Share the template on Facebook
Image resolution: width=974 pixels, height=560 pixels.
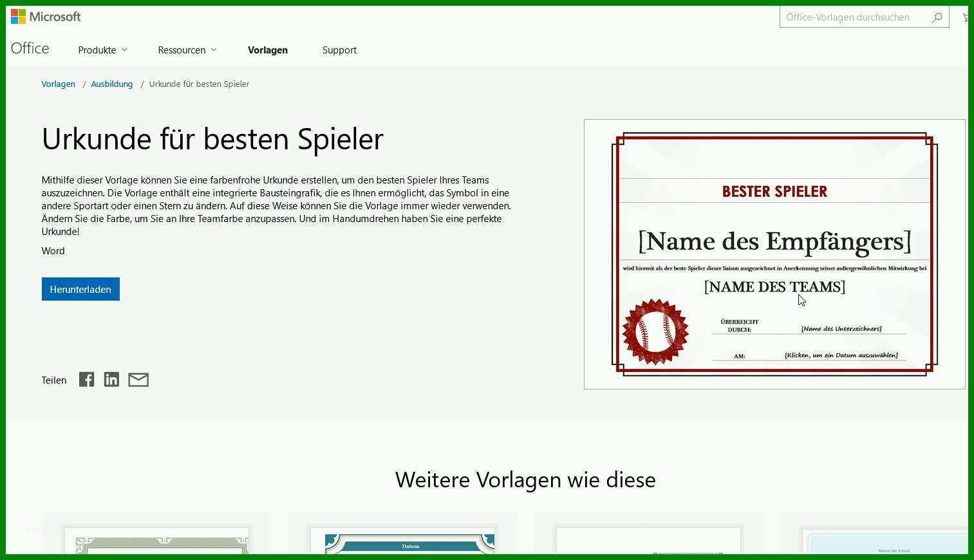(x=86, y=380)
